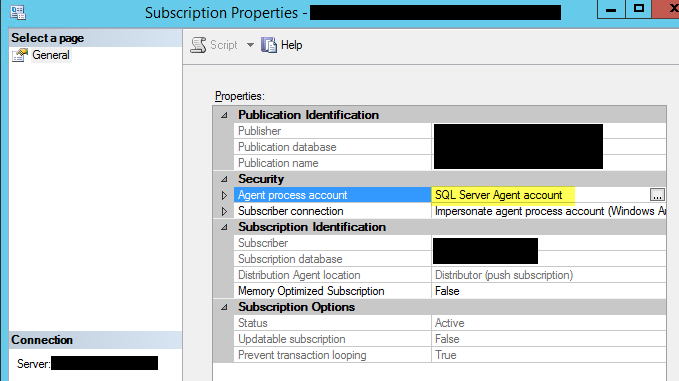Screen dimensions: 679x381
Task: Click the Updatable subscription False value
Action: pos(447,339)
